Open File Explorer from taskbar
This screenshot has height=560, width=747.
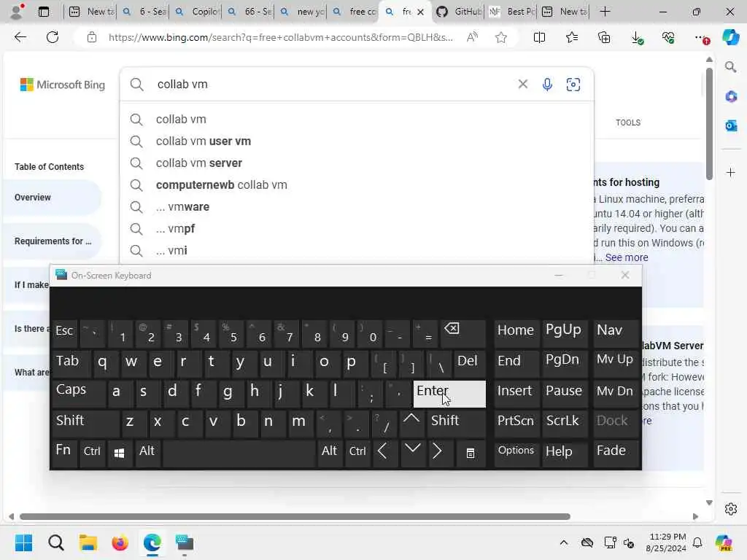pyautogui.click(x=88, y=542)
